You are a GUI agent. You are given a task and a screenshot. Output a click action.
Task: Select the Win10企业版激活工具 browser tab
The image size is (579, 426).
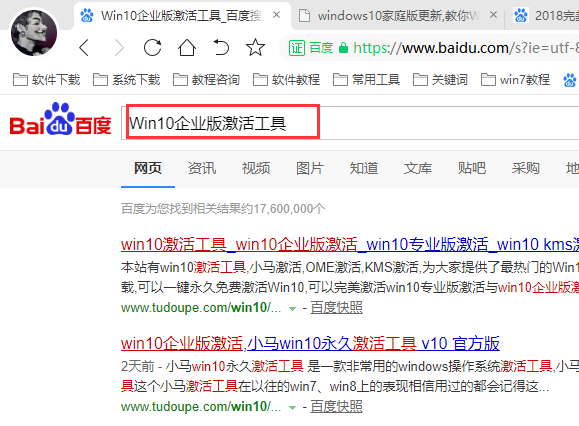tap(181, 16)
